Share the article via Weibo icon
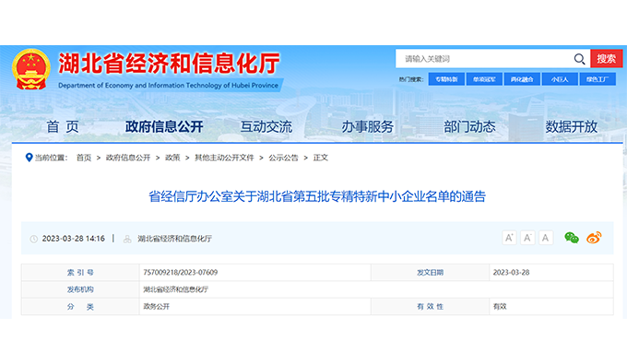The height and width of the screenshot is (364, 627). pyautogui.click(x=594, y=238)
